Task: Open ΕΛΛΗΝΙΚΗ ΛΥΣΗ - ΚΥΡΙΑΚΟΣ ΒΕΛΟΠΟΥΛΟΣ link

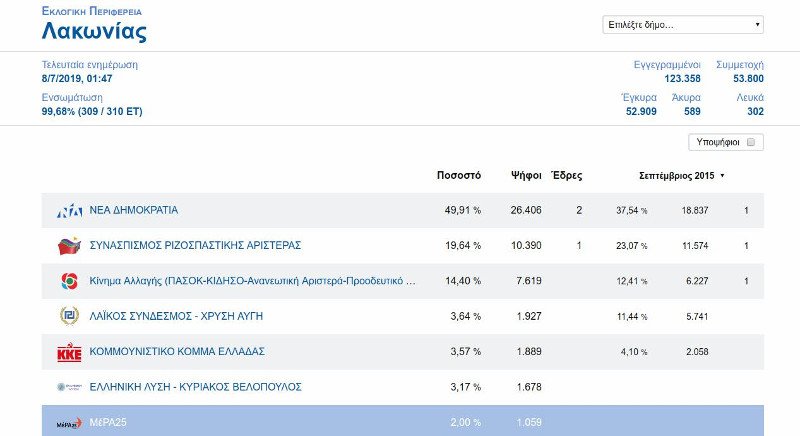Action: click(195, 387)
